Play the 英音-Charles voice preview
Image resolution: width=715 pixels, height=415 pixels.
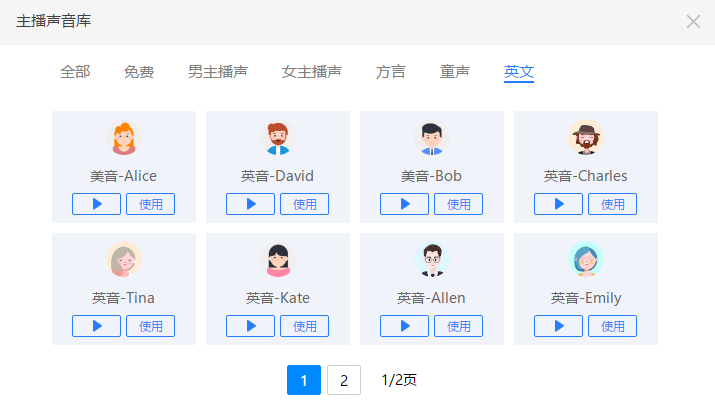pos(559,204)
